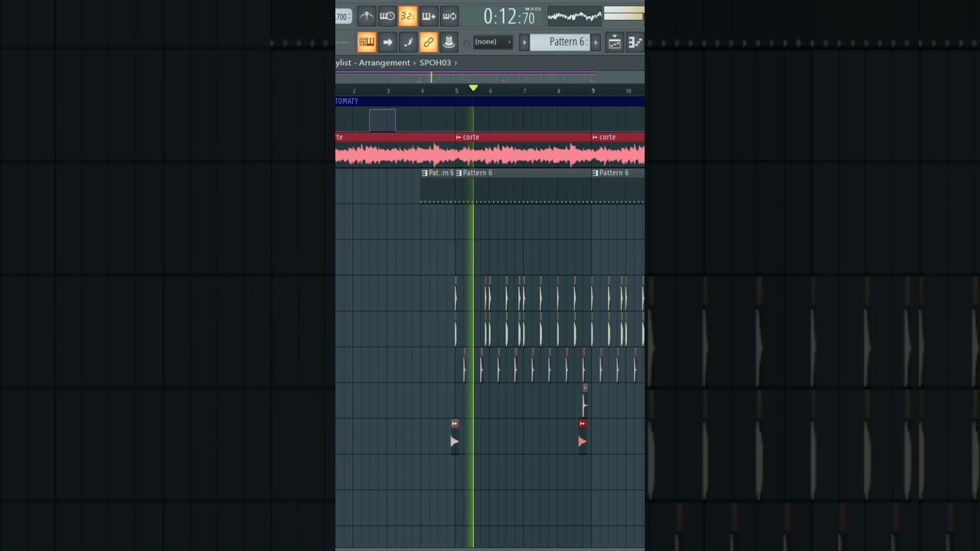Open the playlist view icon
980x551 pixels.
click(615, 43)
